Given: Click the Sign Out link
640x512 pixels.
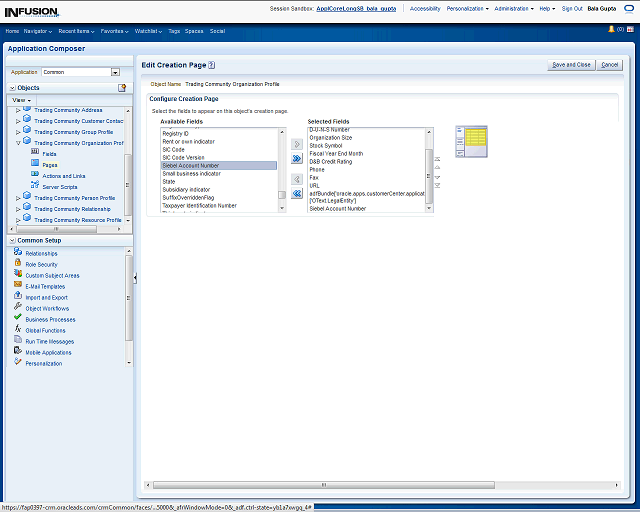Looking at the screenshot, I should click(x=572, y=8).
